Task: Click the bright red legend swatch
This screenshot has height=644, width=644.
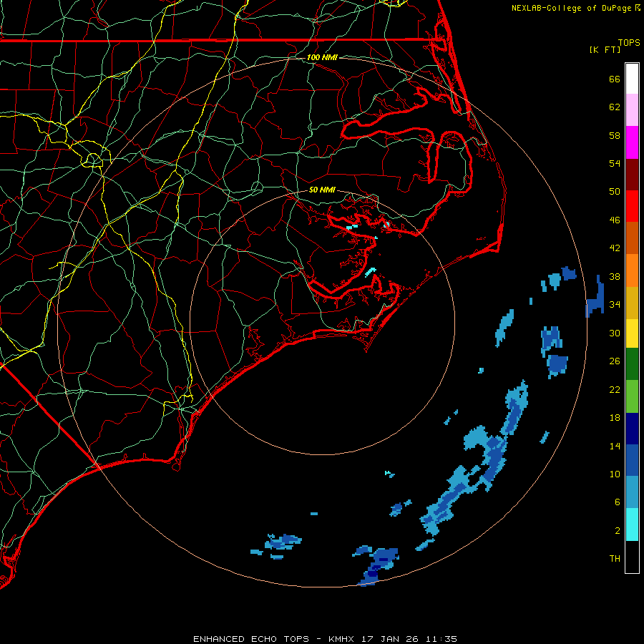Action: (x=632, y=206)
